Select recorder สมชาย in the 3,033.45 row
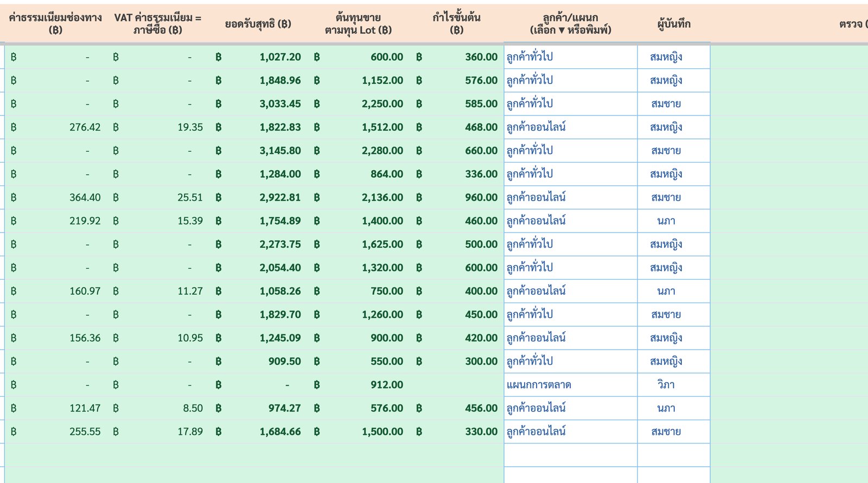 point(674,104)
